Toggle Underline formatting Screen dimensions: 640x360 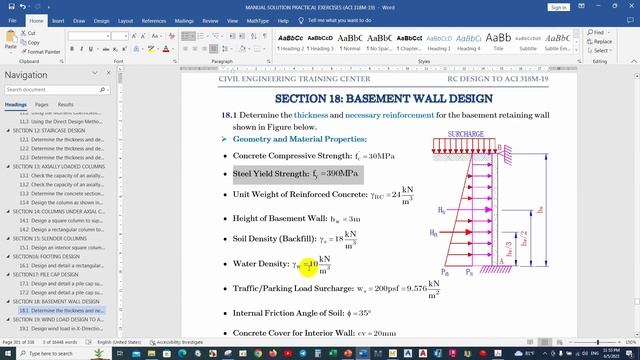click(x=91, y=49)
